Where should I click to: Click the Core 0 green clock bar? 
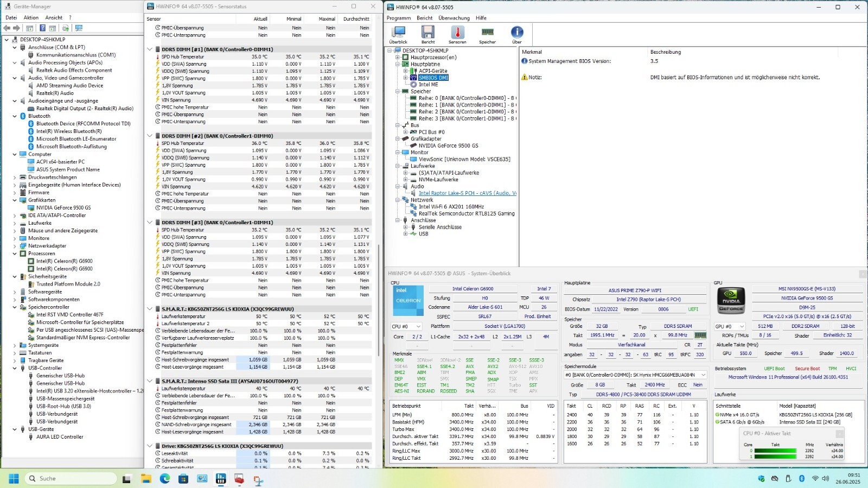pyautogui.click(x=775, y=451)
